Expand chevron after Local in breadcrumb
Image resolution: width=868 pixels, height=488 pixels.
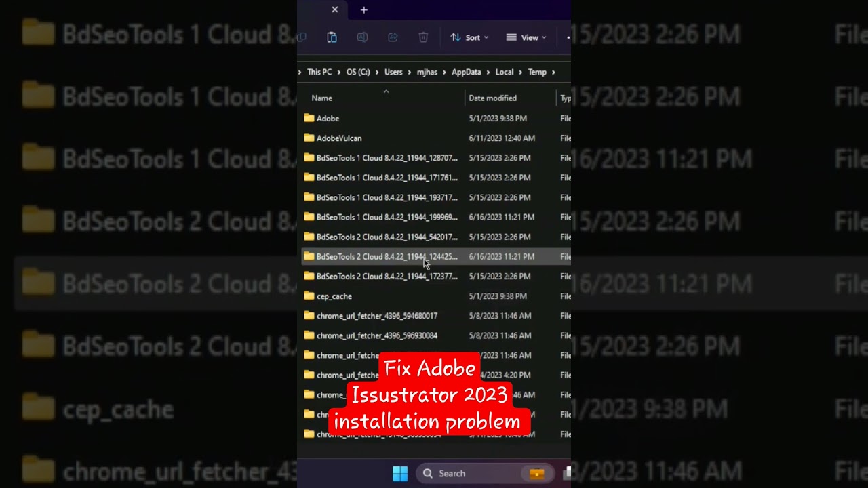[521, 72]
